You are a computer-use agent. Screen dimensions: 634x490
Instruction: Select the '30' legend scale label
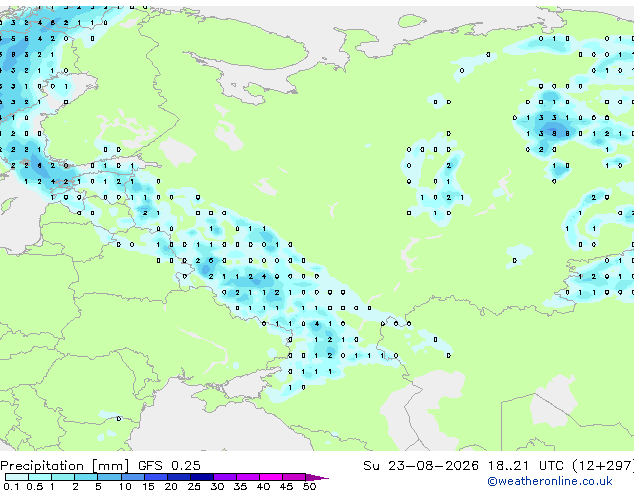pos(217,486)
